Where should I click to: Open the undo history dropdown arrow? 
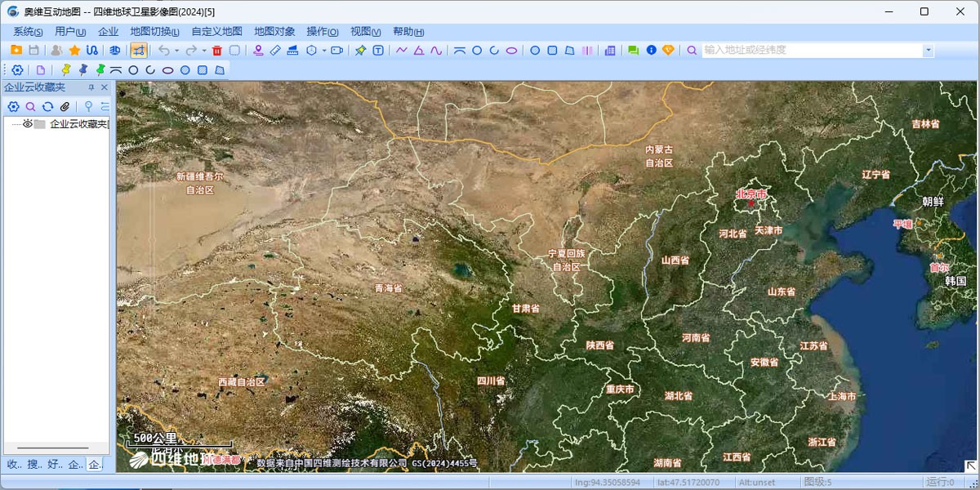tap(176, 51)
